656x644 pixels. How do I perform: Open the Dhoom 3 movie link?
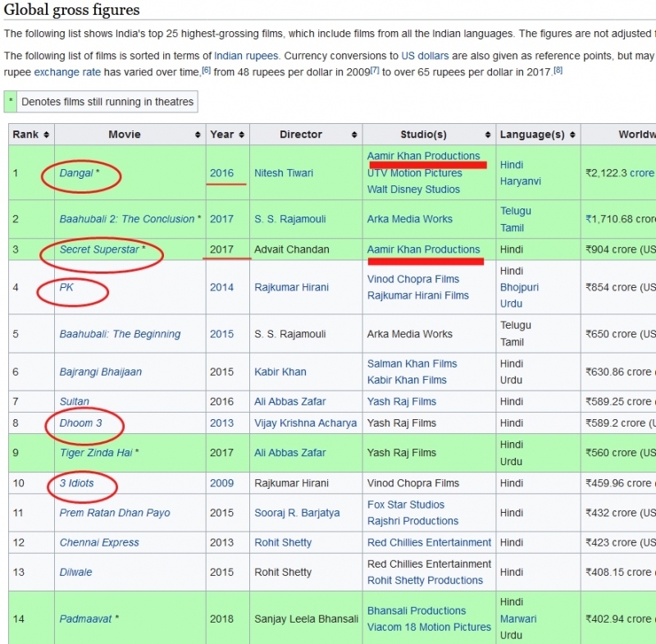[x=80, y=423]
